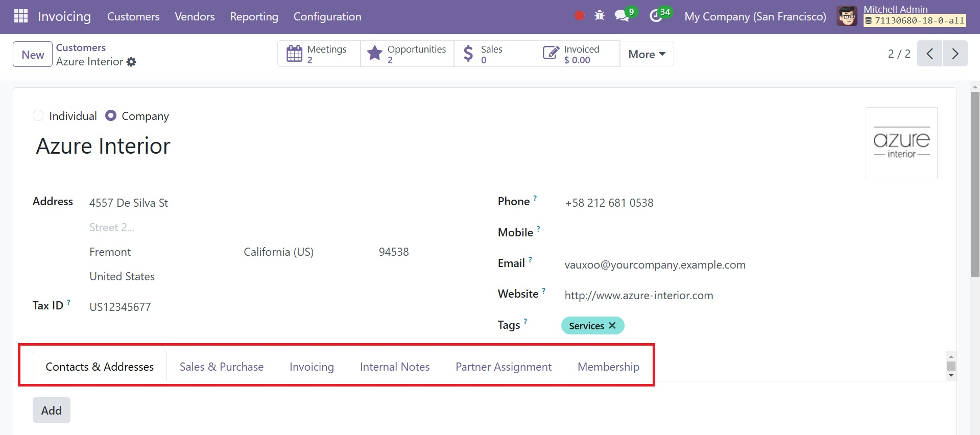Click the Website field help question mark
Viewport: 980px width, 435px height.
tap(543, 290)
